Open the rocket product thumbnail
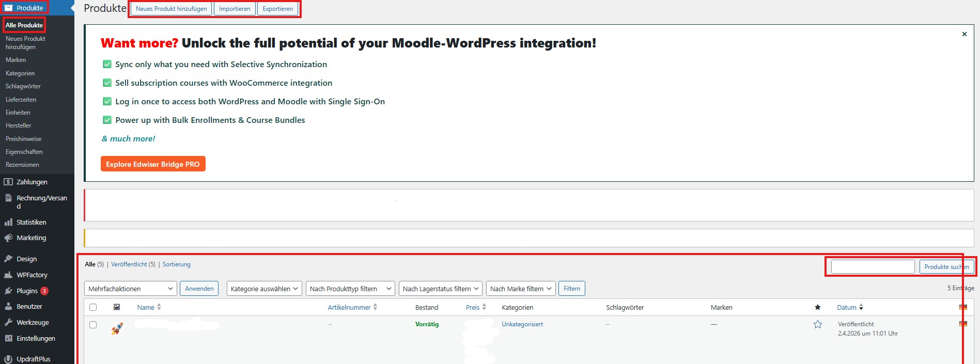 point(117,328)
